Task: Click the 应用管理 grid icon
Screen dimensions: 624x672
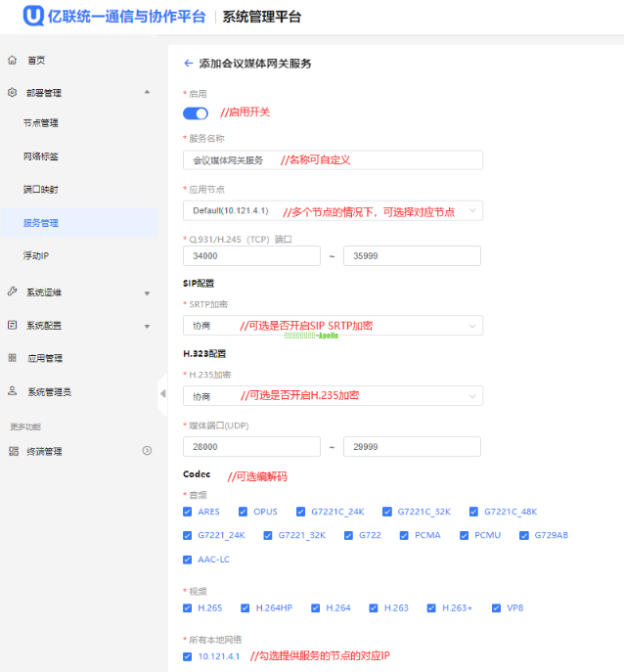Action: pyautogui.click(x=13, y=358)
